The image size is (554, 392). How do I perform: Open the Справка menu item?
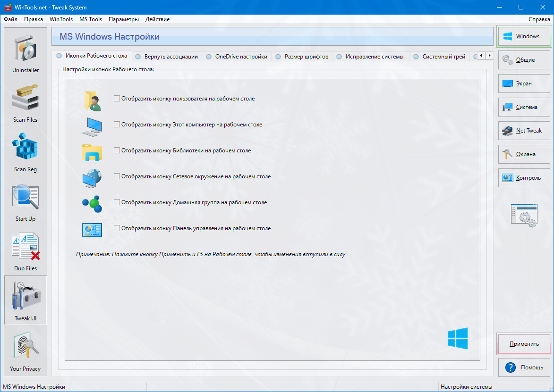pos(539,19)
